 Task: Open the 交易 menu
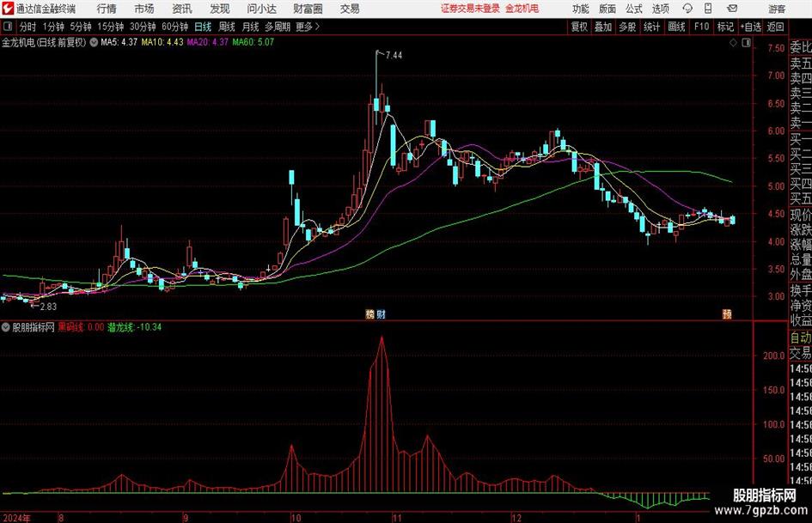coord(350,9)
